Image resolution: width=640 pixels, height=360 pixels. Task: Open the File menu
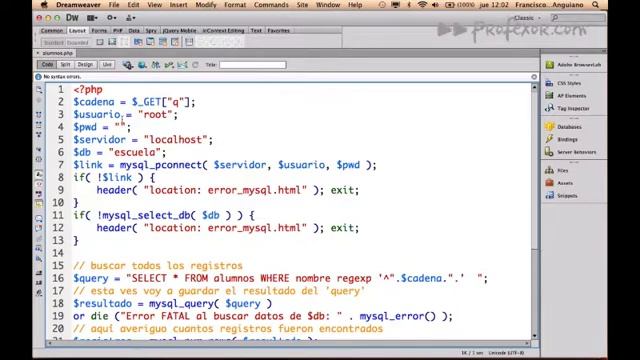(114, 5)
